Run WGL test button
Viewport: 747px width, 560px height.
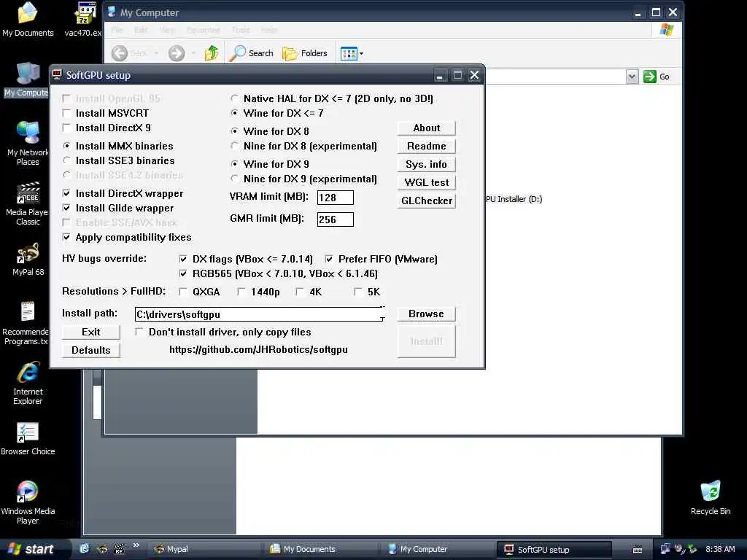(x=426, y=182)
